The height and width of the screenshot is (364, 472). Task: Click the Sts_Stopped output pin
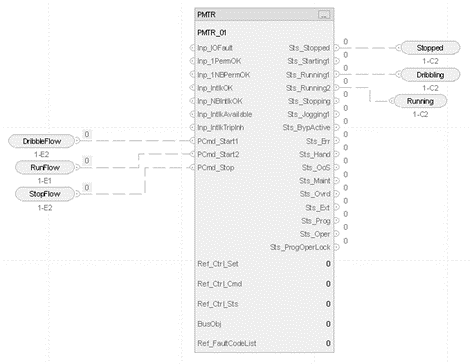click(x=336, y=48)
